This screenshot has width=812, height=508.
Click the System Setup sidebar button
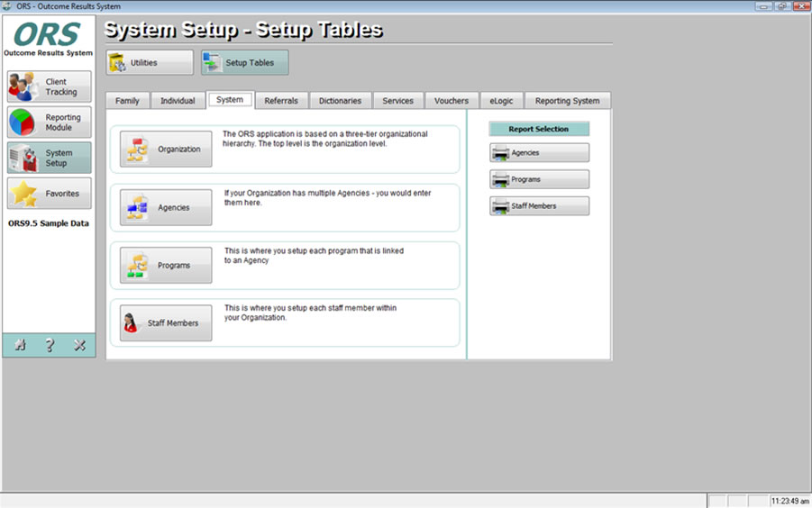click(50, 158)
